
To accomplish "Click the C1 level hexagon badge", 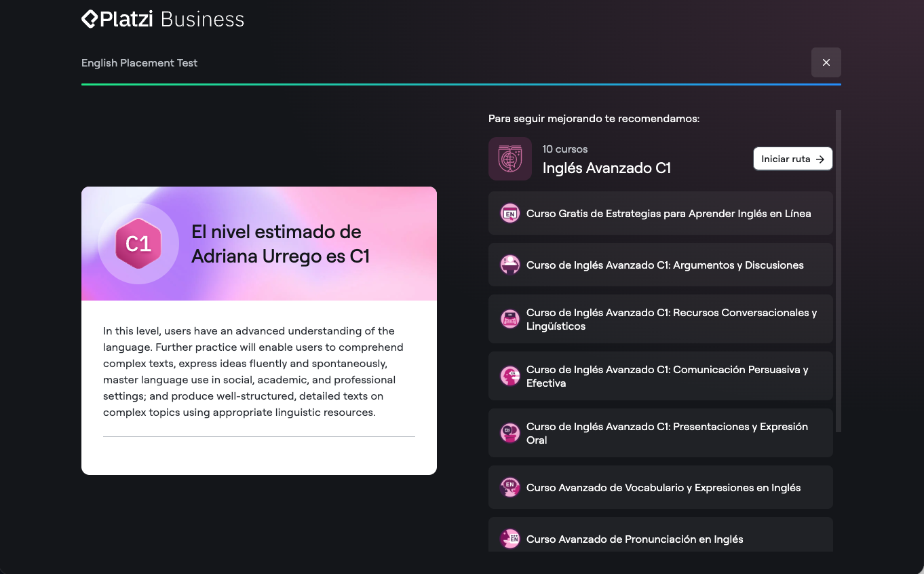I will [x=138, y=244].
